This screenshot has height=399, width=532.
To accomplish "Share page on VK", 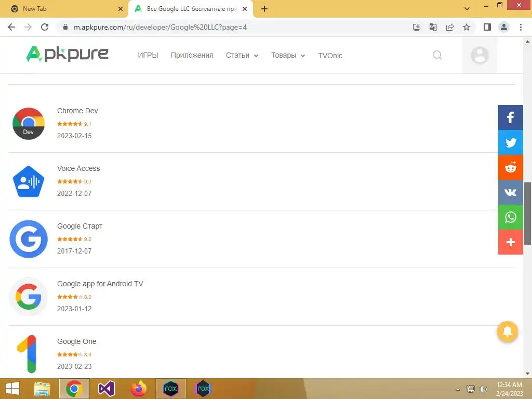I will (510, 192).
